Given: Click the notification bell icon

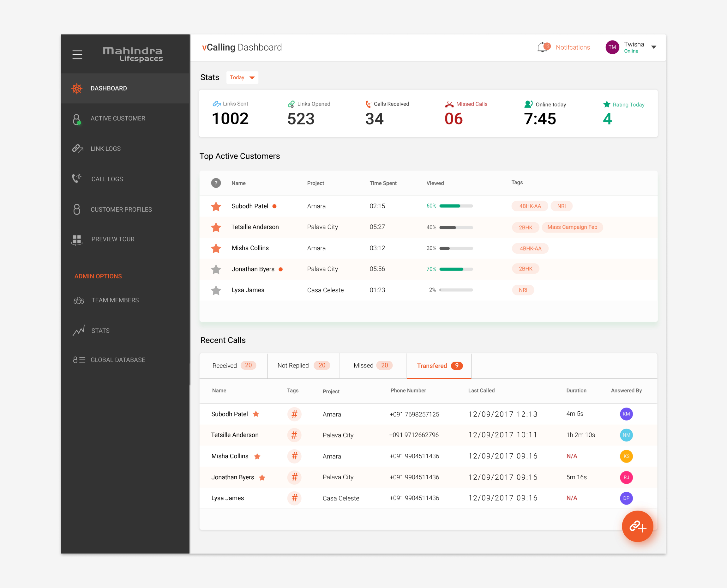Looking at the screenshot, I should pos(543,47).
